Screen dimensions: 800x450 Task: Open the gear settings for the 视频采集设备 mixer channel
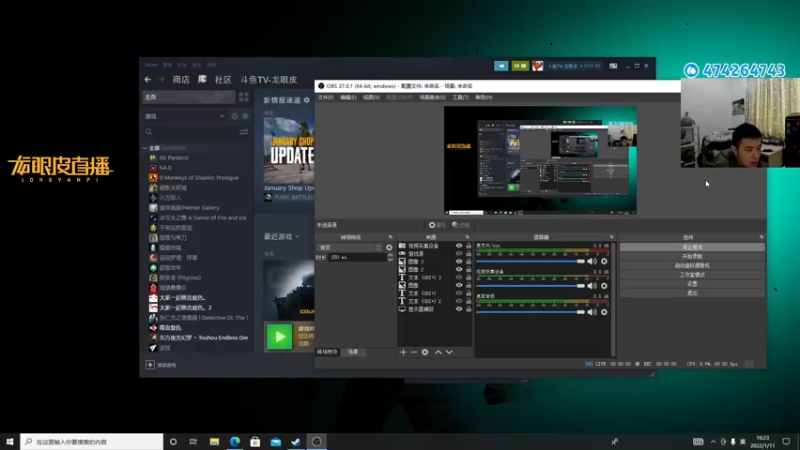(604, 286)
